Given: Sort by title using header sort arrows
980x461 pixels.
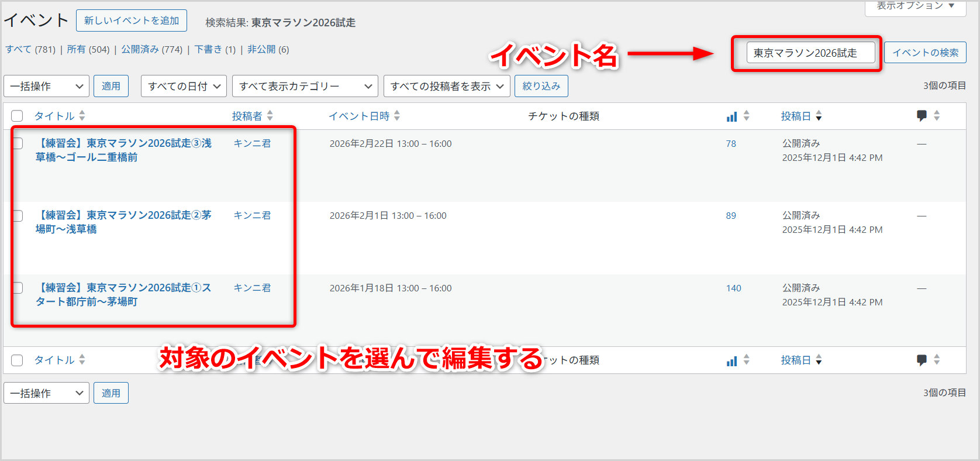Looking at the screenshot, I should (x=82, y=116).
